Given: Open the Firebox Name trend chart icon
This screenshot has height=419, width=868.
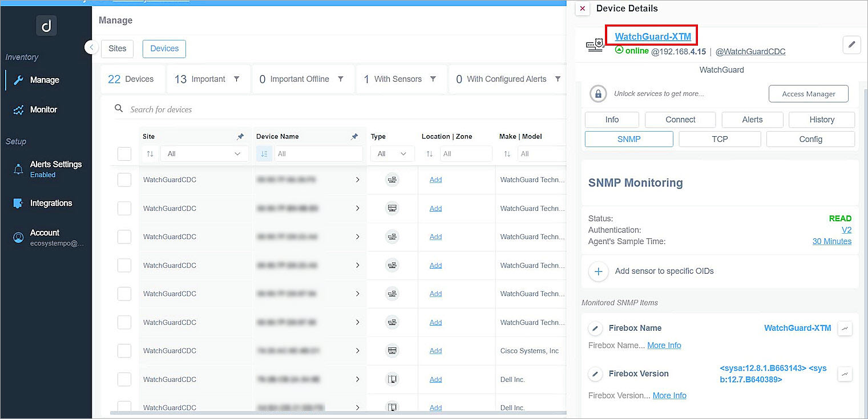Looking at the screenshot, I should pyautogui.click(x=845, y=328).
